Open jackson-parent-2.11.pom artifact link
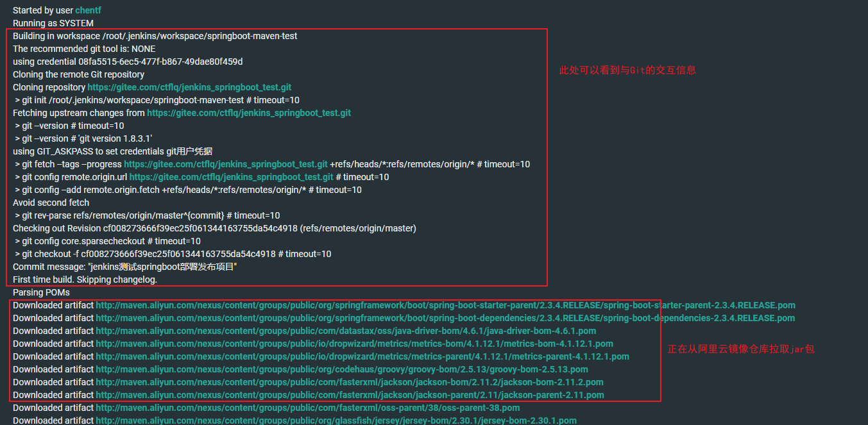Screen dimensions: 868x425 tap(350, 395)
